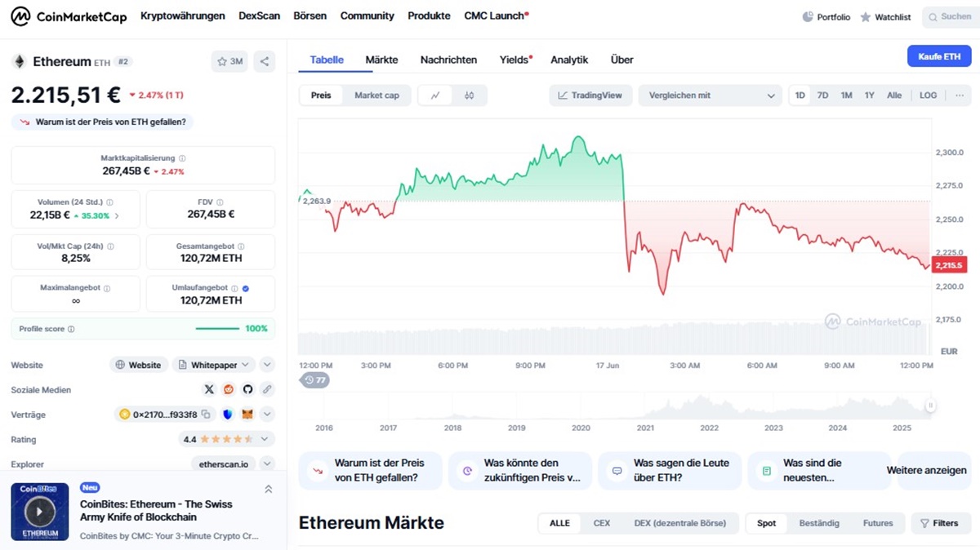Click the Ethereum coin logo
The image size is (980, 550).
click(19, 61)
